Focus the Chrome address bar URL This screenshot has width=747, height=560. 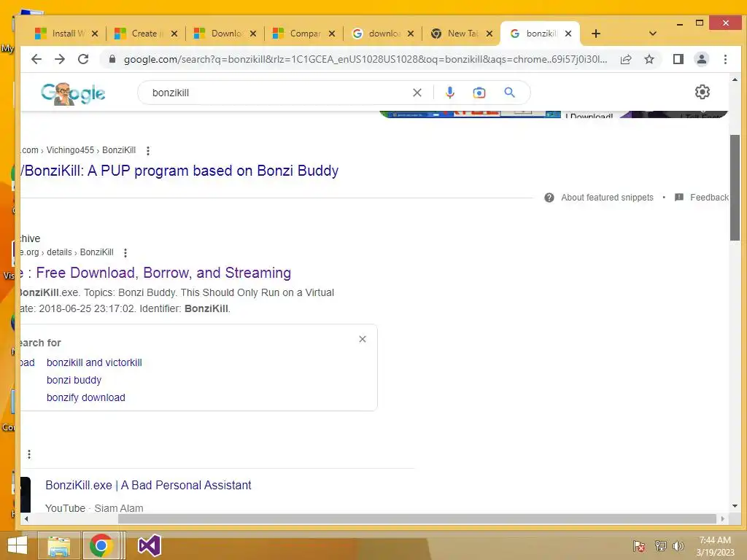(365, 59)
